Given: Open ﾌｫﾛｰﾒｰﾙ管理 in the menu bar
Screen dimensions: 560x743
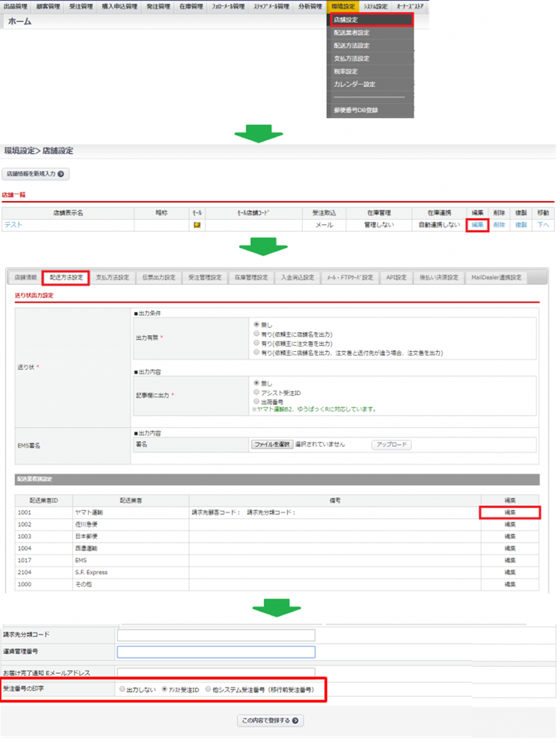Looking at the screenshot, I should pos(228,7).
